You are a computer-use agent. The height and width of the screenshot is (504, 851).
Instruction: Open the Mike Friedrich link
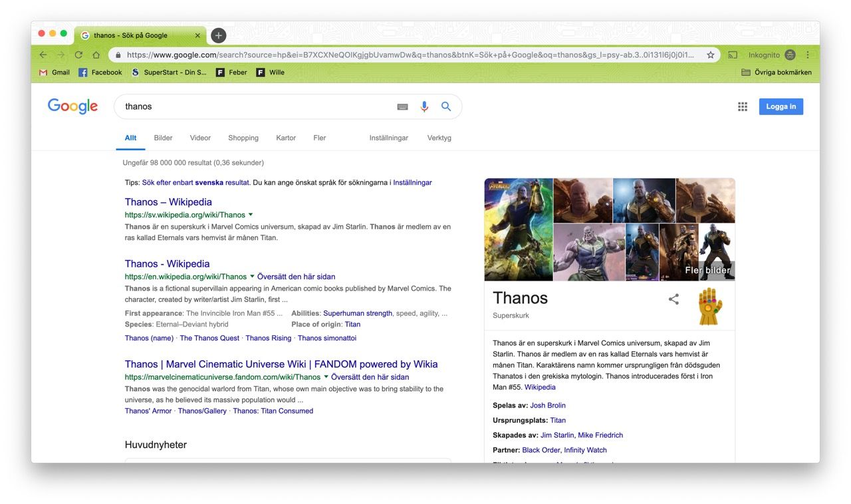coord(600,435)
